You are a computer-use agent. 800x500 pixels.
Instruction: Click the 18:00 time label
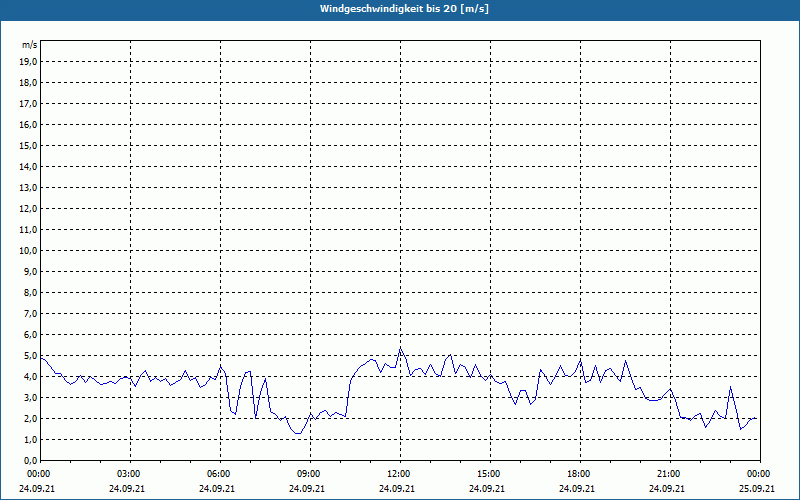(580, 474)
